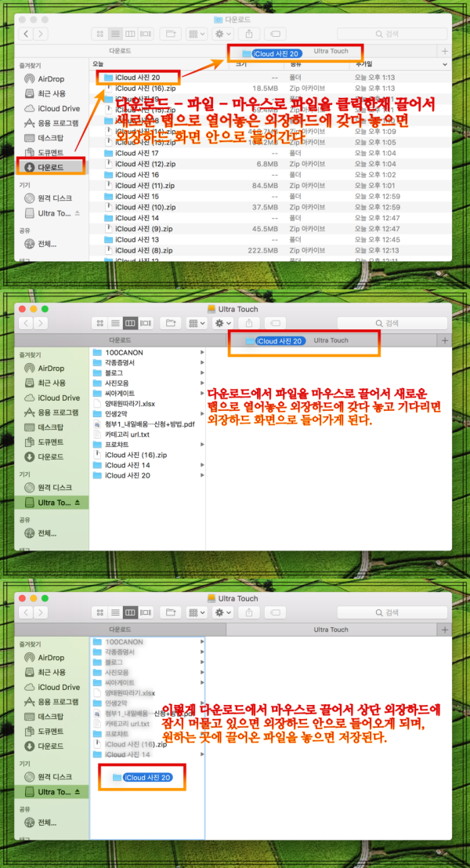Click edit tags button in top 다운로드 window
Screen dimensions: 470x868
pos(276,34)
